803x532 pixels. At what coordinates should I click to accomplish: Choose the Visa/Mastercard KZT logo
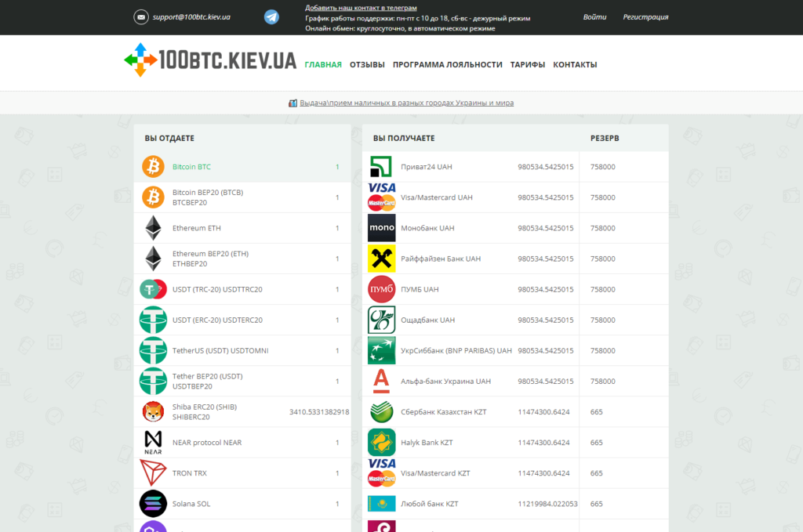click(382, 473)
